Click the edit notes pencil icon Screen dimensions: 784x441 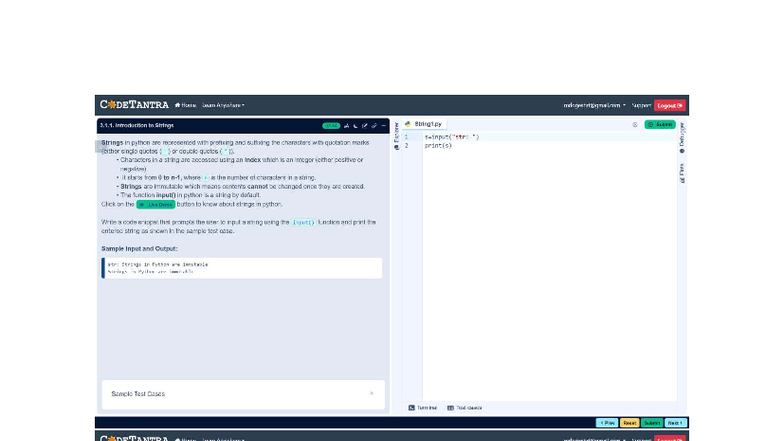[365, 126]
